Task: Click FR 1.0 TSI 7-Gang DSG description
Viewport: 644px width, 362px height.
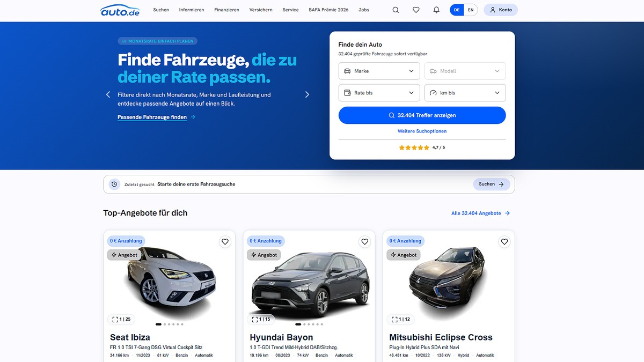Action: [x=156, y=348]
